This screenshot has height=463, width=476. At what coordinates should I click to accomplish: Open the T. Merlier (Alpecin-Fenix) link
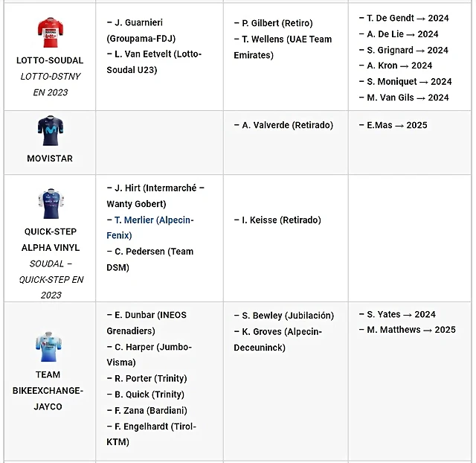click(x=150, y=228)
